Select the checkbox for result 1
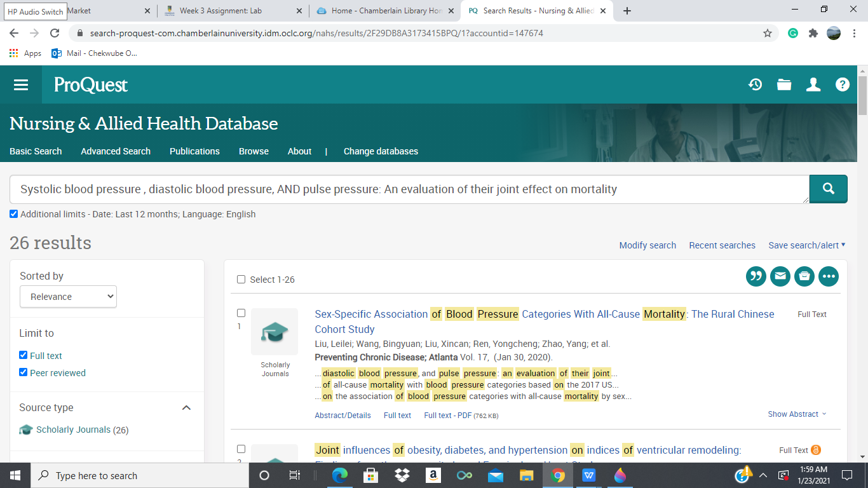The height and width of the screenshot is (488, 868). (241, 313)
